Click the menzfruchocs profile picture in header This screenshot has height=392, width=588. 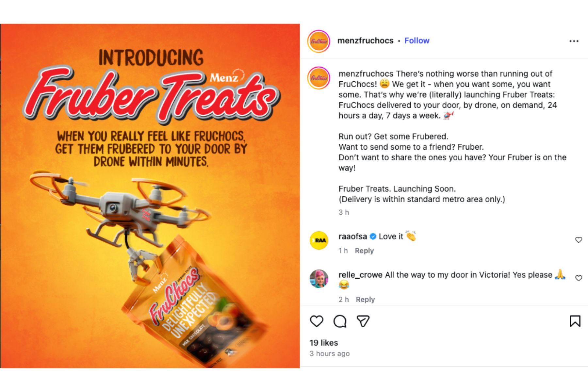point(318,41)
